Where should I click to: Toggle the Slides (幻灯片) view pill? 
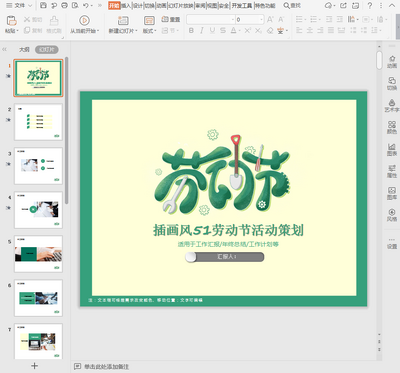coord(47,50)
